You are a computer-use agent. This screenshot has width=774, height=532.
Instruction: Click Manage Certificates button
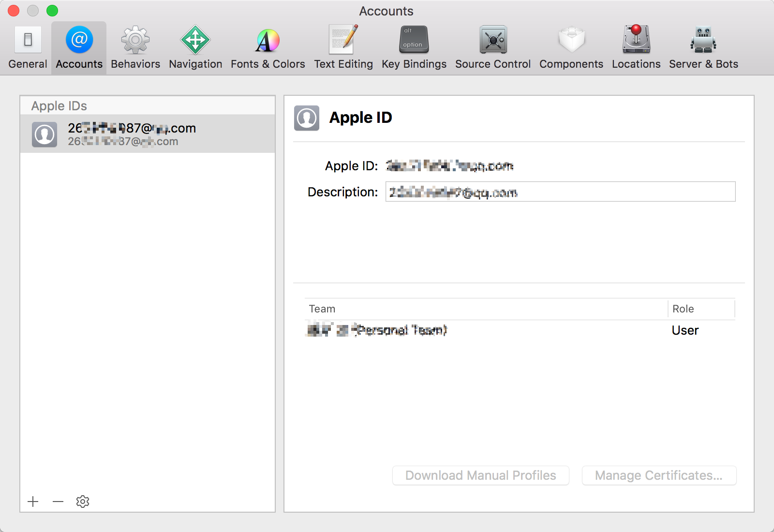pos(658,475)
